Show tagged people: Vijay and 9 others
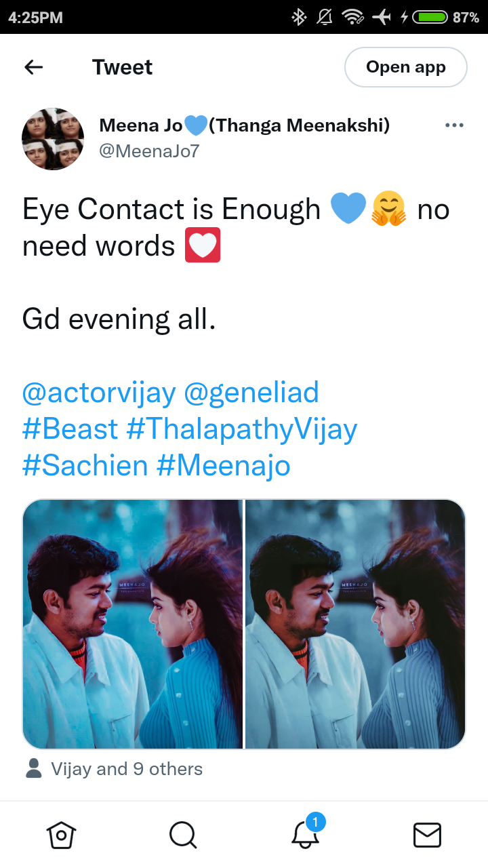 [x=127, y=769]
